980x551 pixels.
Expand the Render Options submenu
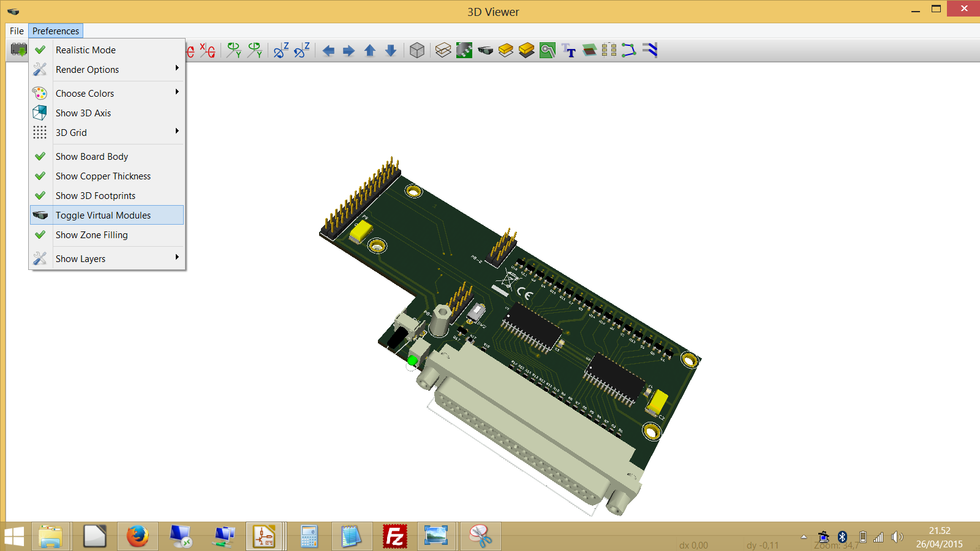(88, 70)
